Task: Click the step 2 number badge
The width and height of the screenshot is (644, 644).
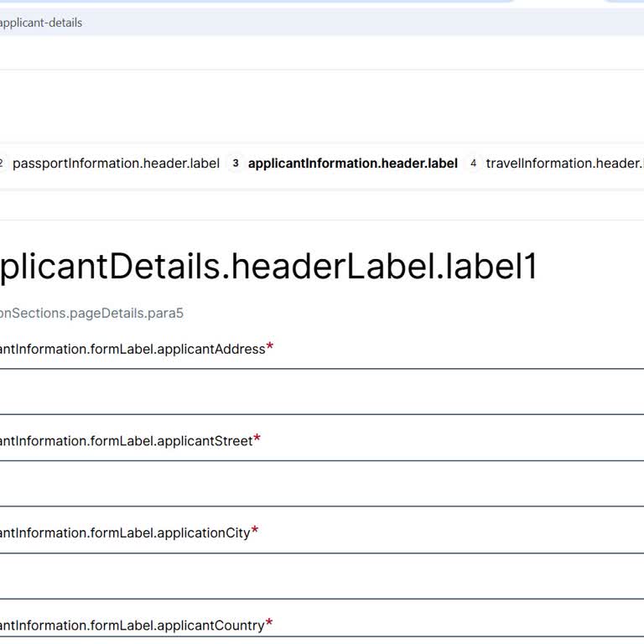Action: pyautogui.click(x=2, y=164)
